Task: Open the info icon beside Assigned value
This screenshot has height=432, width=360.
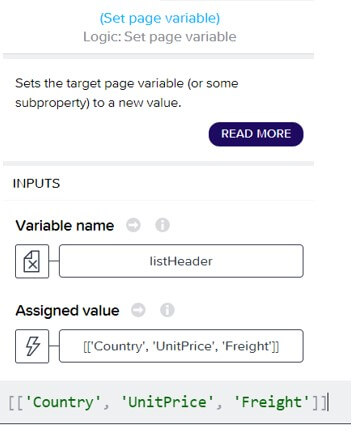Action: tap(167, 310)
